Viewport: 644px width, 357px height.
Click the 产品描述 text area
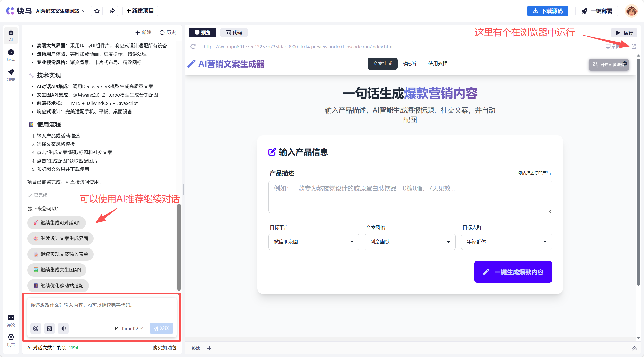point(410,197)
